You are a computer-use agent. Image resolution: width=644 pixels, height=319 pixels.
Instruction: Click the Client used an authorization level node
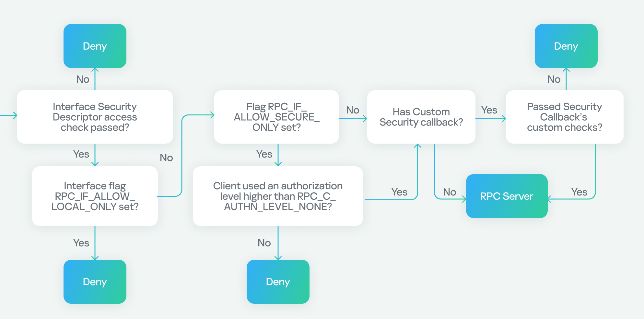(278, 196)
